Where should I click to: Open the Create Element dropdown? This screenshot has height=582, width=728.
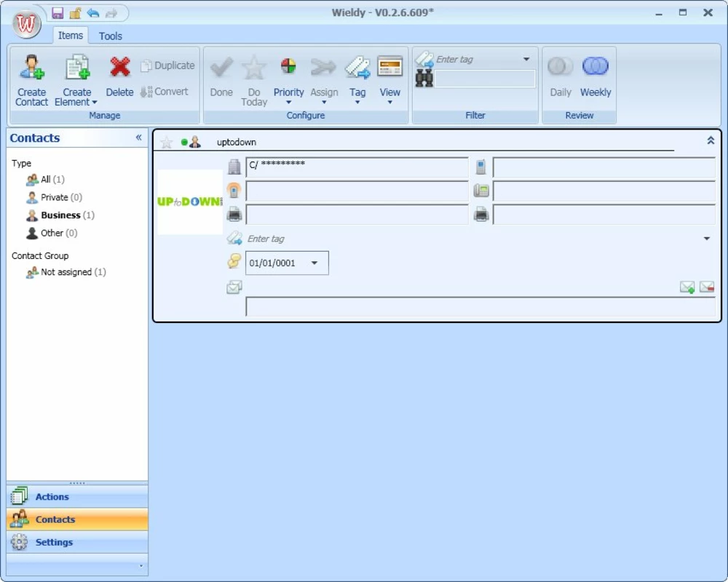[x=76, y=80]
